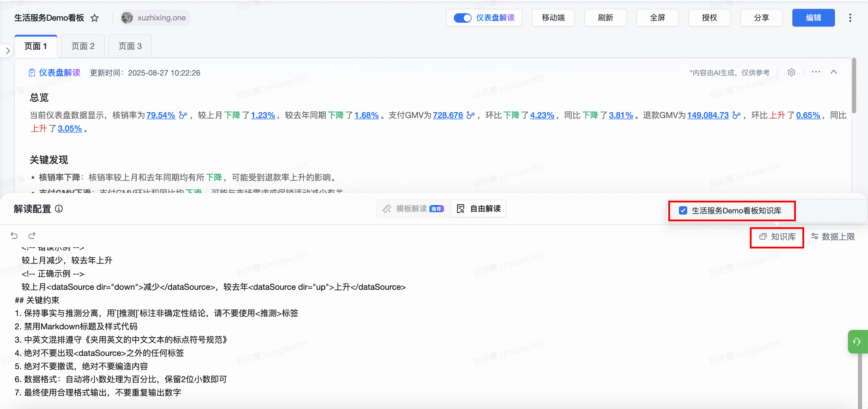This screenshot has height=409, width=868.
Task: Open the 解读配置 info icon
Action: [59, 209]
